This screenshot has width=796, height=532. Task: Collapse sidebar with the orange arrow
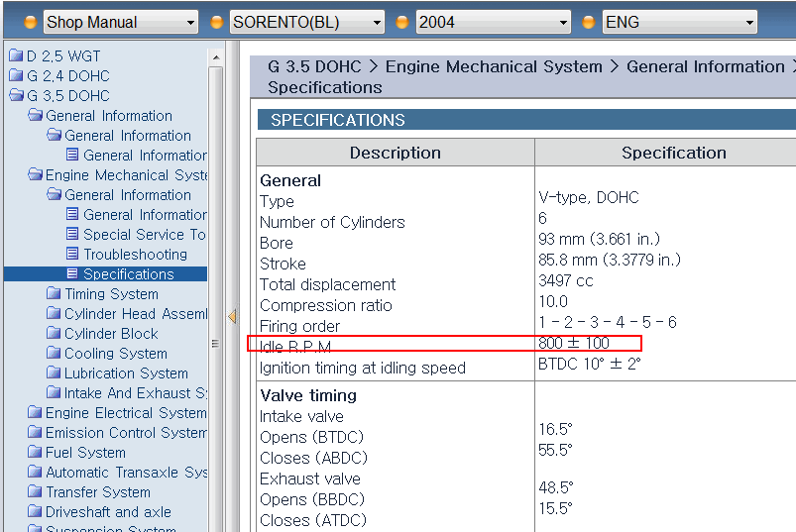pyautogui.click(x=232, y=317)
